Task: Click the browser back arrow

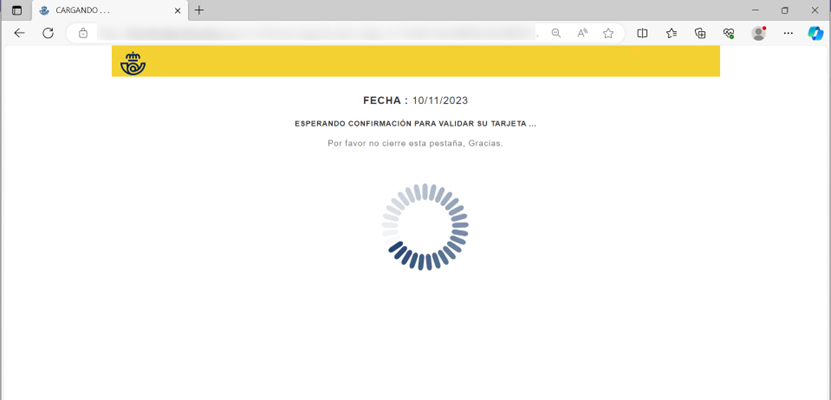Action: (20, 33)
